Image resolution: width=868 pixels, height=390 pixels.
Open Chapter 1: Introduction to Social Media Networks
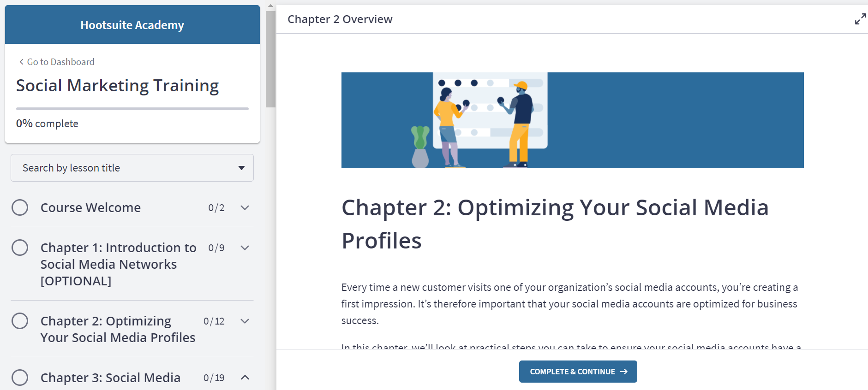(x=118, y=264)
